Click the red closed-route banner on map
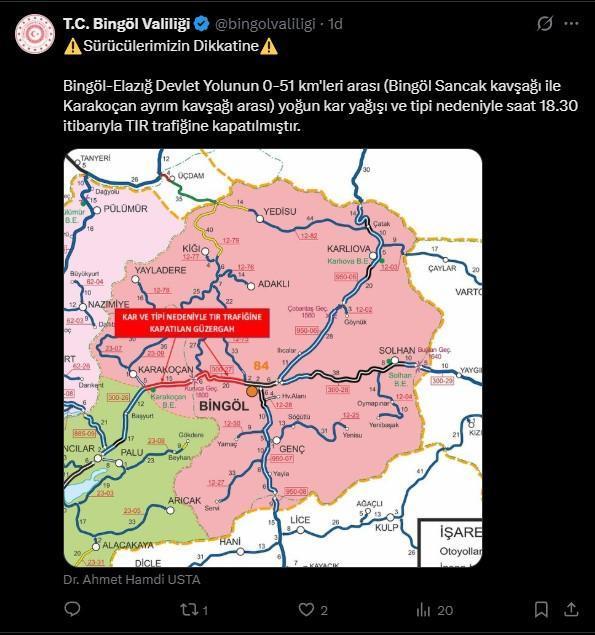Image resolution: width=595 pixels, height=635 pixels. pyautogui.click(x=192, y=323)
